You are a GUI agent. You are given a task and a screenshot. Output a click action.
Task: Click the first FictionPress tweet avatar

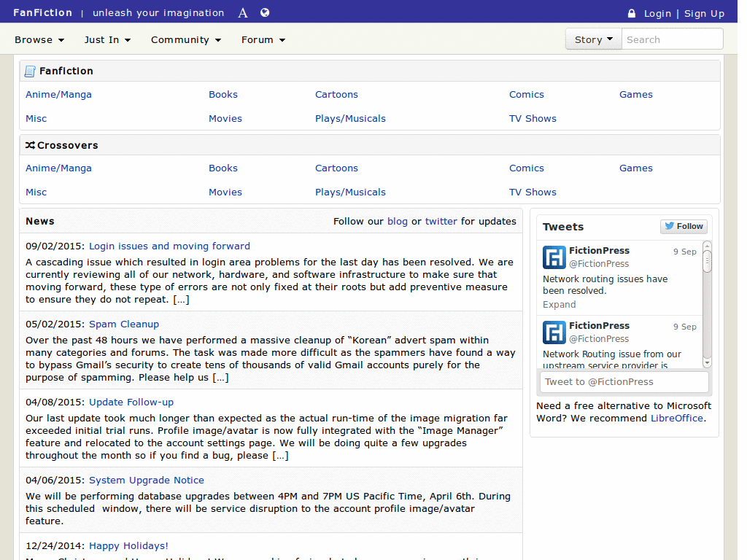pos(554,257)
